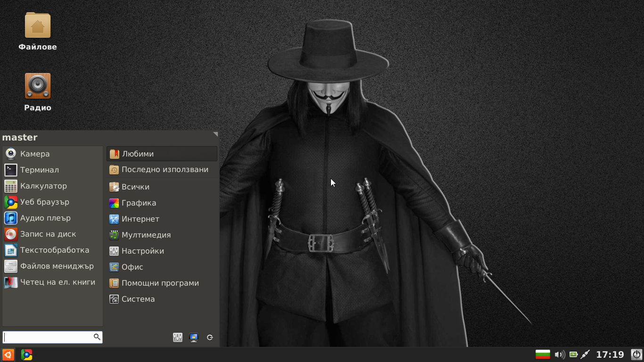Image resolution: width=644 pixels, height=362 pixels.
Task: Open the Офис category
Action: [x=162, y=267]
